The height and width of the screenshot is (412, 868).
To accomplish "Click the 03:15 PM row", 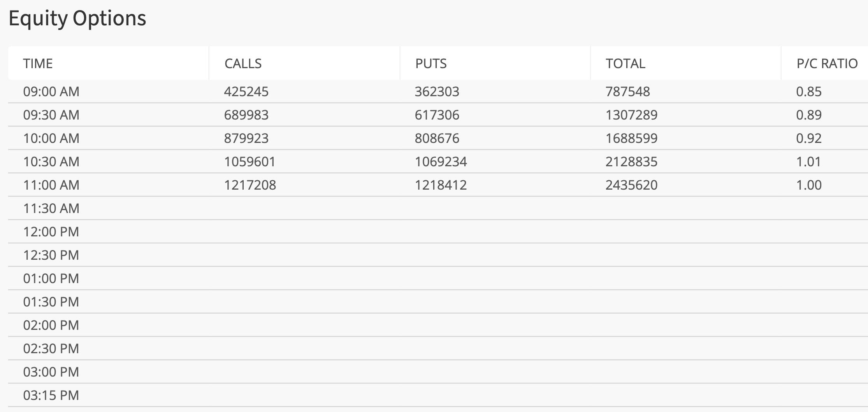I will [438, 395].
